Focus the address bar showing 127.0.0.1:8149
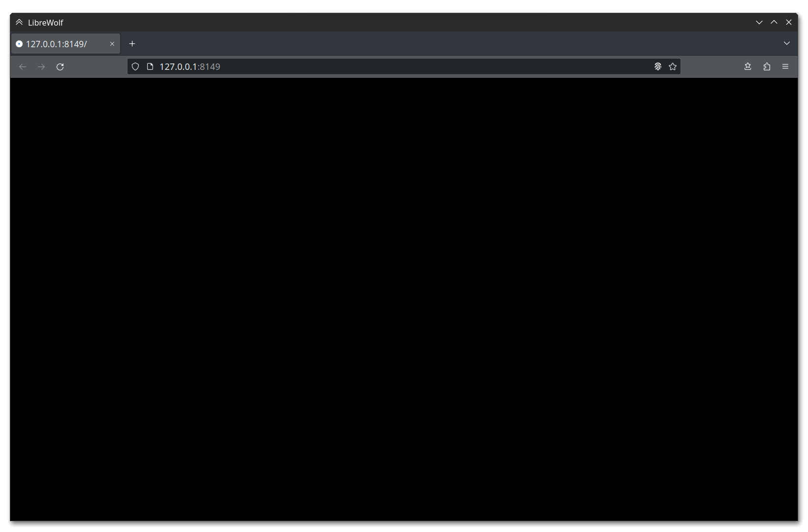The width and height of the screenshot is (808, 532). click(x=394, y=67)
